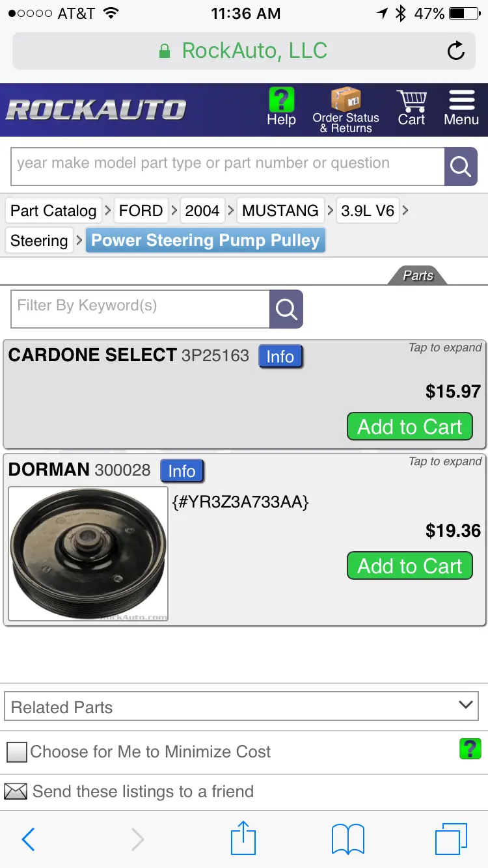
Task: Reload page with Safari refresh icon
Action: tap(456, 51)
